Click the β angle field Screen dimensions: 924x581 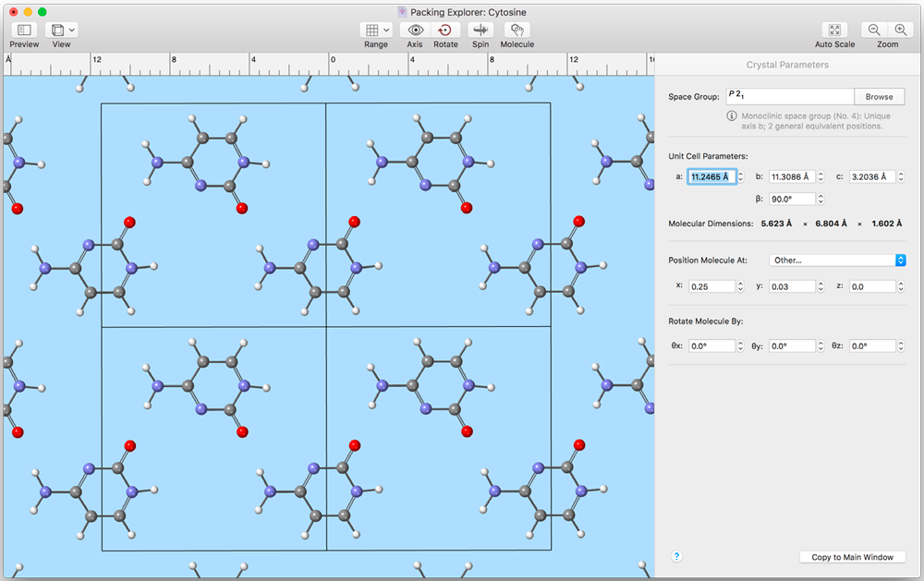click(792, 200)
